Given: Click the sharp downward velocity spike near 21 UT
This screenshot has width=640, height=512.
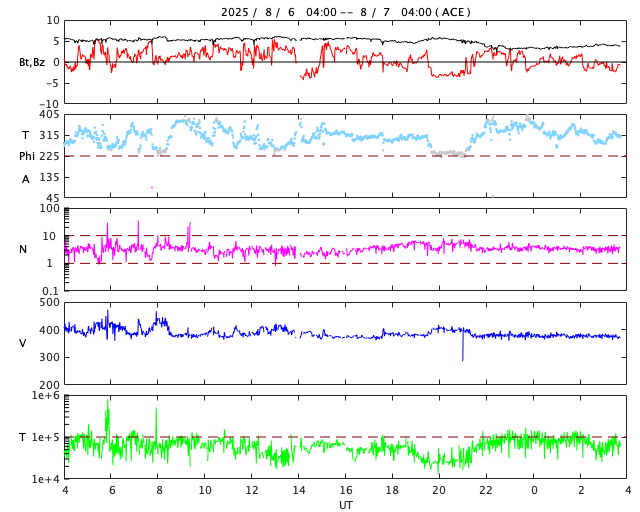Looking at the screenshot, I should (463, 346).
